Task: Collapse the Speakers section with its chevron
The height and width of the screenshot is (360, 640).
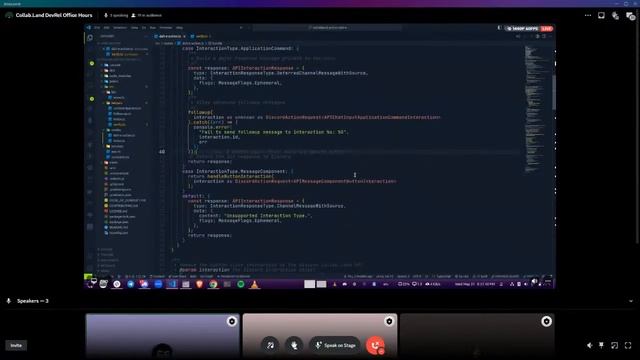Action: click(631, 301)
